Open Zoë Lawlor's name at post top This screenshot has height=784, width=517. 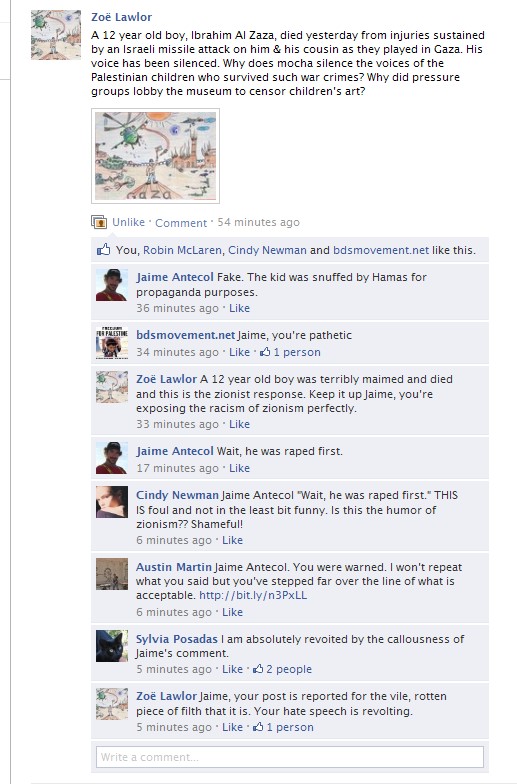pyautogui.click(x=122, y=17)
